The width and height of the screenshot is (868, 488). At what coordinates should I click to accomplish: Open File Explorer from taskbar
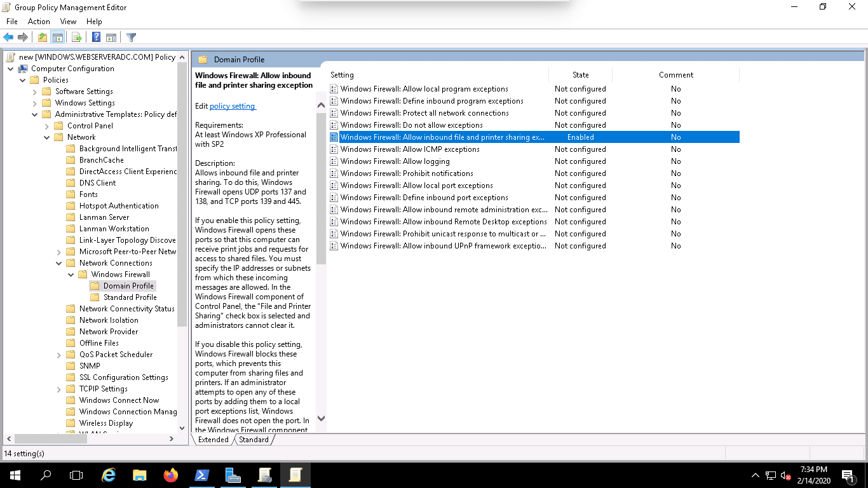click(140, 475)
